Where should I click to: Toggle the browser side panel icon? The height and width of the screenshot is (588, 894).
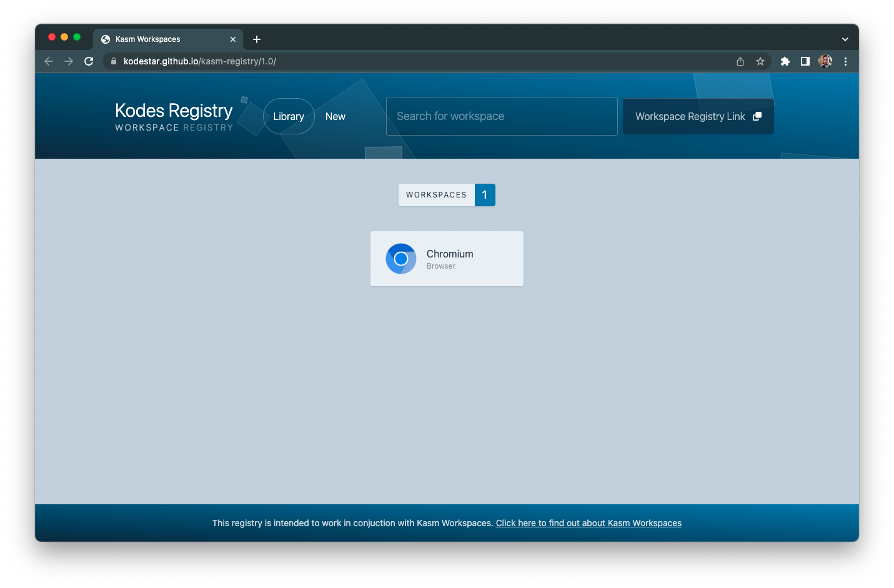tap(805, 61)
